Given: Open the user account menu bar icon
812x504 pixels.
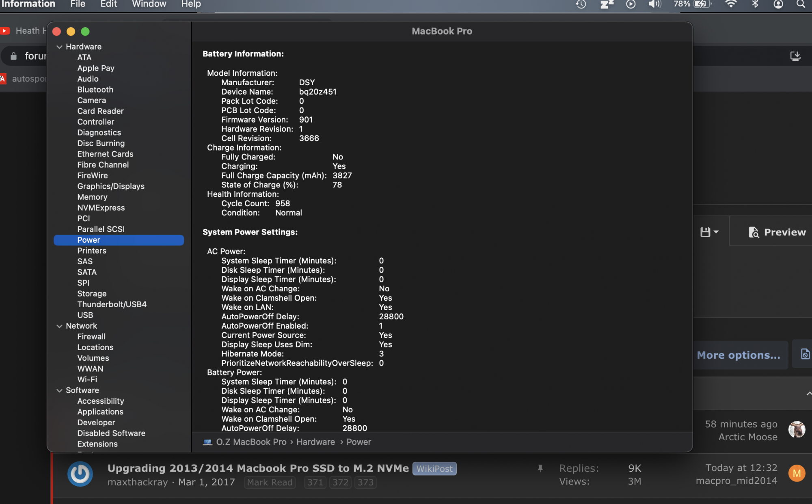Looking at the screenshot, I should pos(778,4).
